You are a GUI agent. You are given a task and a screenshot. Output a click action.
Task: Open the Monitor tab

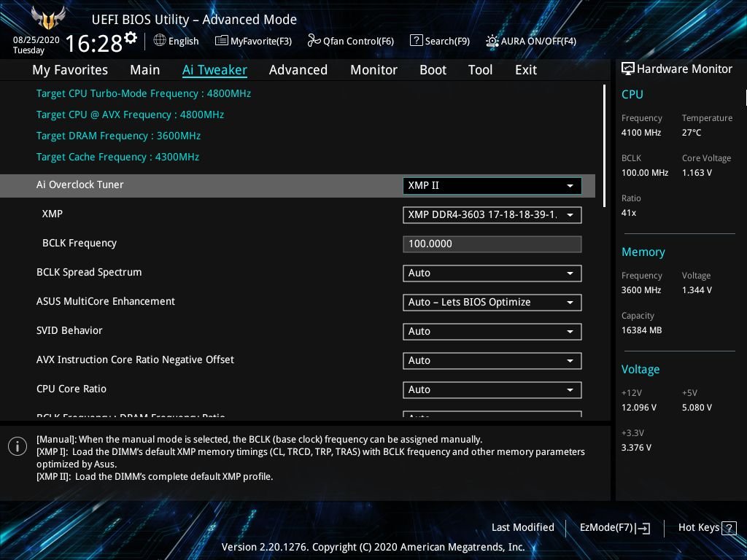pos(374,70)
